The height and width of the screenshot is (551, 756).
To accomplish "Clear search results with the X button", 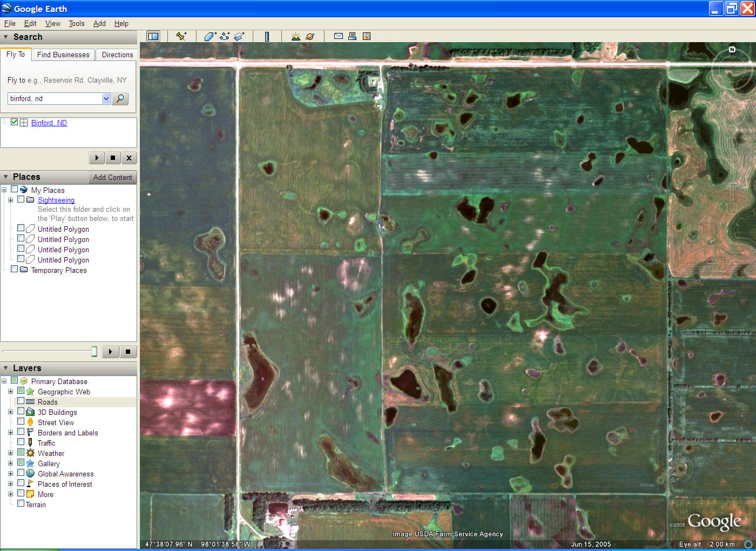I will click(129, 158).
